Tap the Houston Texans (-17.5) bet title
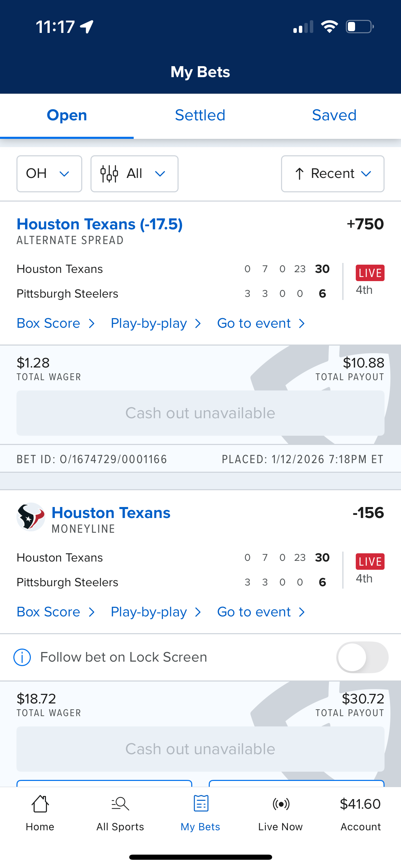Viewport: 401px width, 868px height. [100, 225]
